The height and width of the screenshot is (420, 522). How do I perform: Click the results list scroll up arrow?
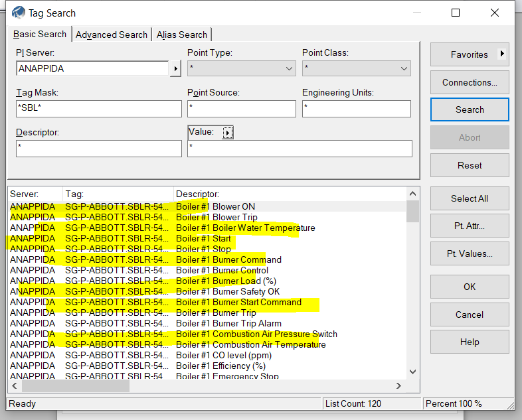tap(412, 194)
